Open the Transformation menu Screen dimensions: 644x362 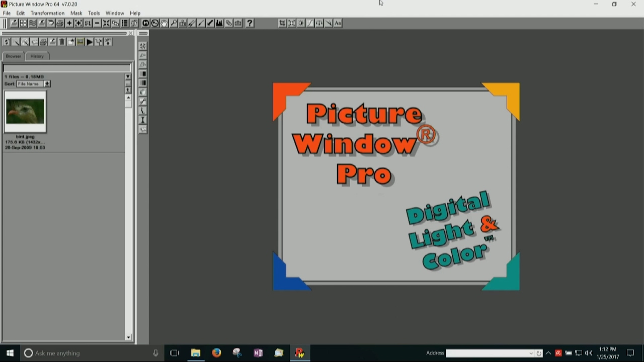click(47, 13)
